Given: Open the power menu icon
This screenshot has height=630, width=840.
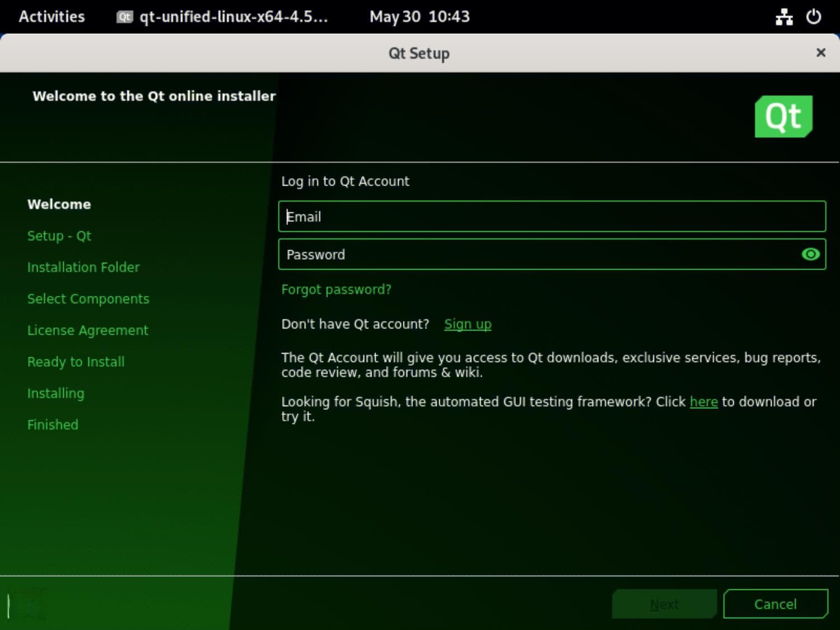Looking at the screenshot, I should pos(814,17).
